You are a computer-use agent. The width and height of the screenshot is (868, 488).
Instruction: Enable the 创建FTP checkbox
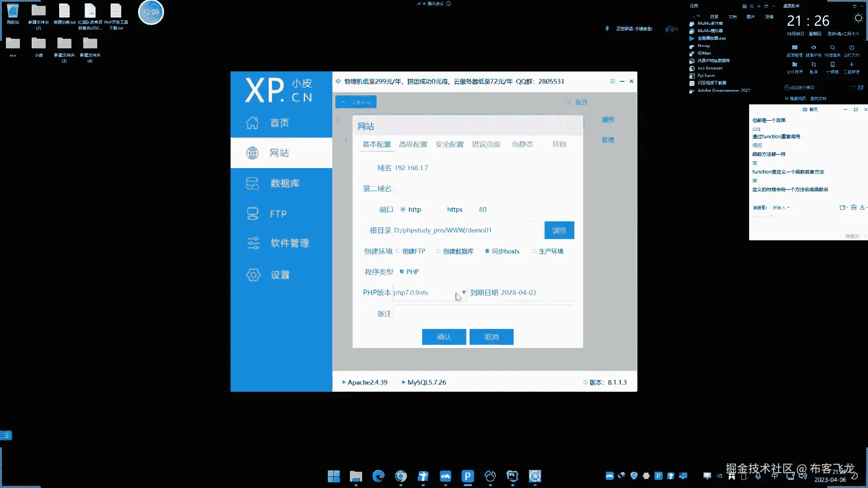click(398, 251)
